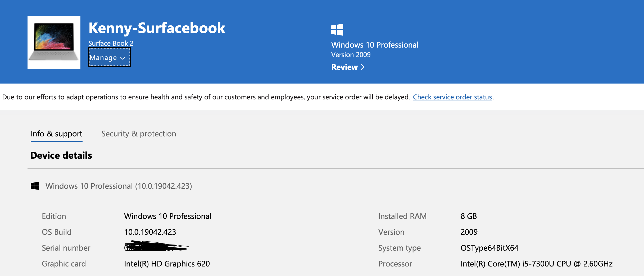Click the Windows 10 Professional (10.0.19042.423) row
Image resolution: width=644 pixels, height=276 pixels.
119,186
